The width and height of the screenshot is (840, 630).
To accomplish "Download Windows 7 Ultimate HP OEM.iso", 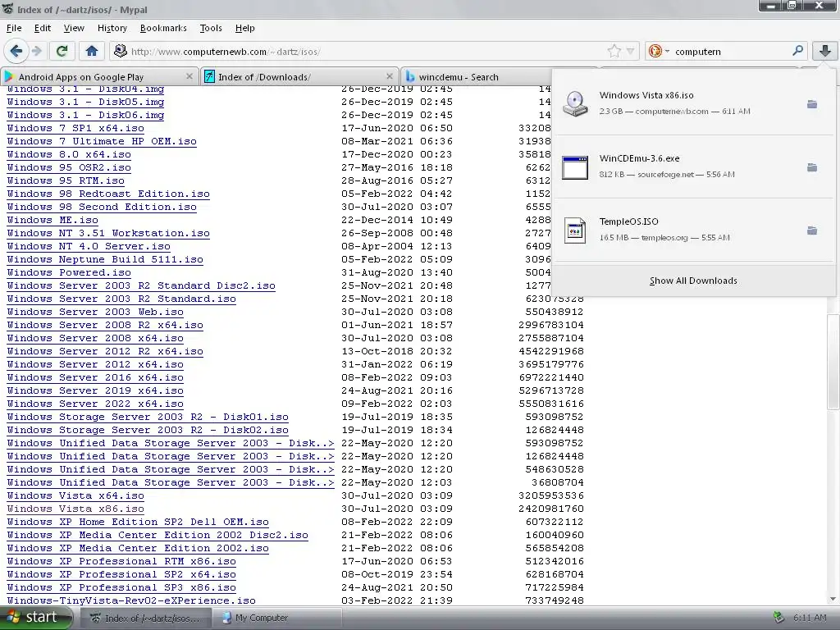I will pos(102,141).
